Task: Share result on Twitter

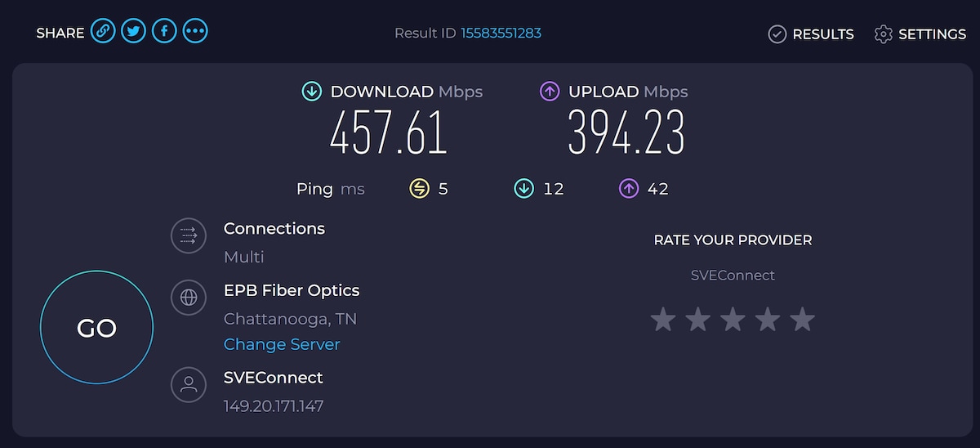Action: [133, 32]
